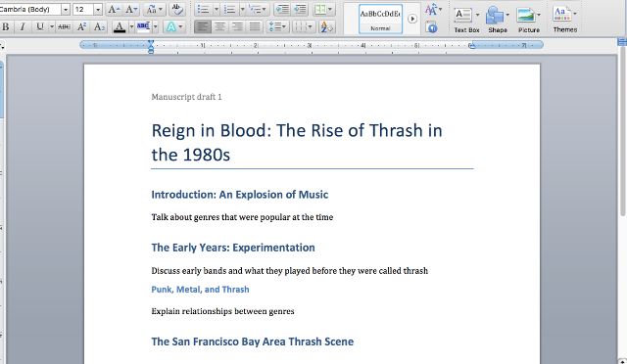Click view ruler toggle above scrollbar

click(622, 41)
